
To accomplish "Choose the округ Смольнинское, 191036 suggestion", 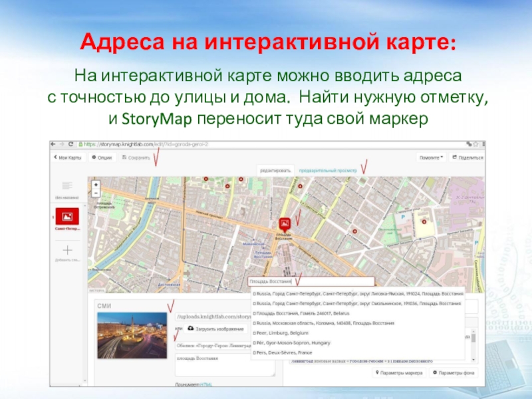I will point(358,304).
